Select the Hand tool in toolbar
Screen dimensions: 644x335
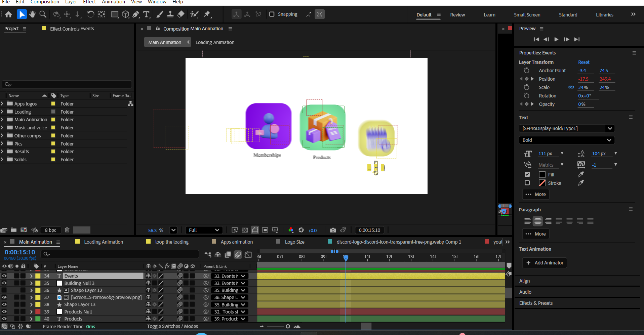(x=32, y=14)
